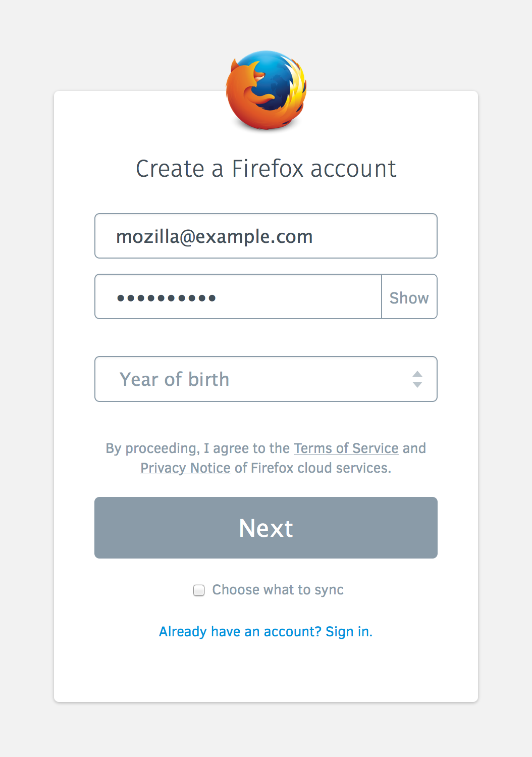The height and width of the screenshot is (757, 532).
Task: Click the empty white area below Sign in link
Action: (x=266, y=672)
